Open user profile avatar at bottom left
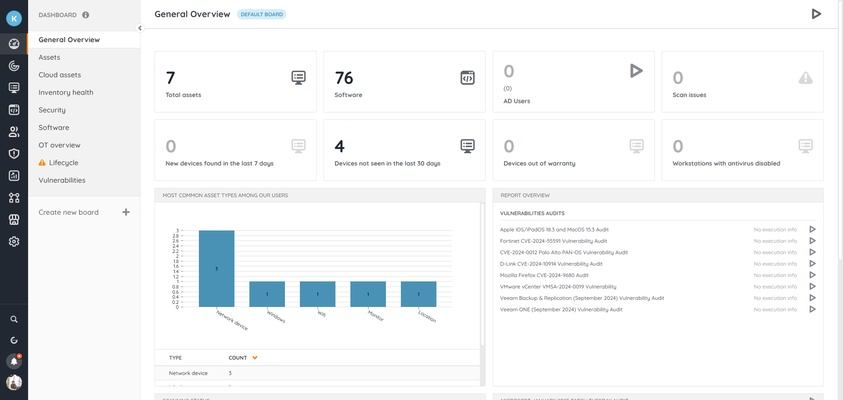The height and width of the screenshot is (400, 843). [x=14, y=382]
